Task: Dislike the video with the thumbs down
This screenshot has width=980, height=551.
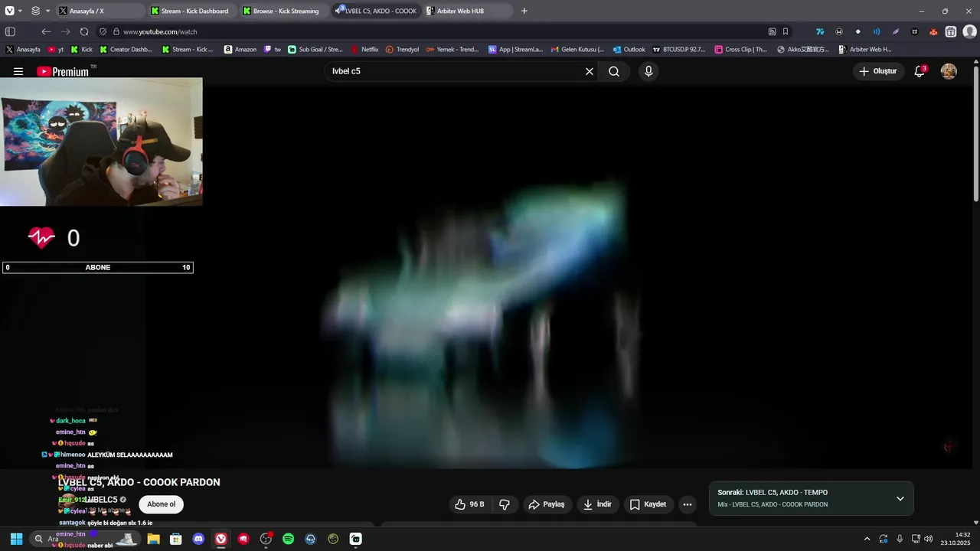Action: [505, 504]
